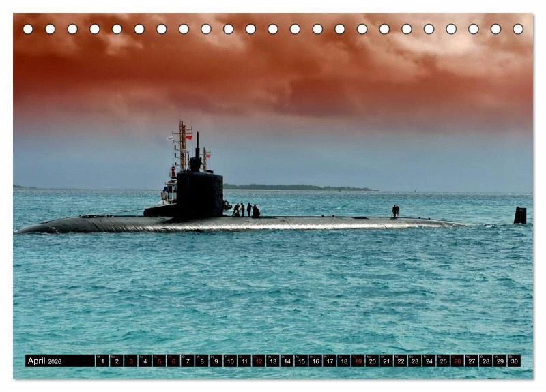Click the two crew on the aft deck
This screenshot has width=546, height=392.
pos(395,211)
